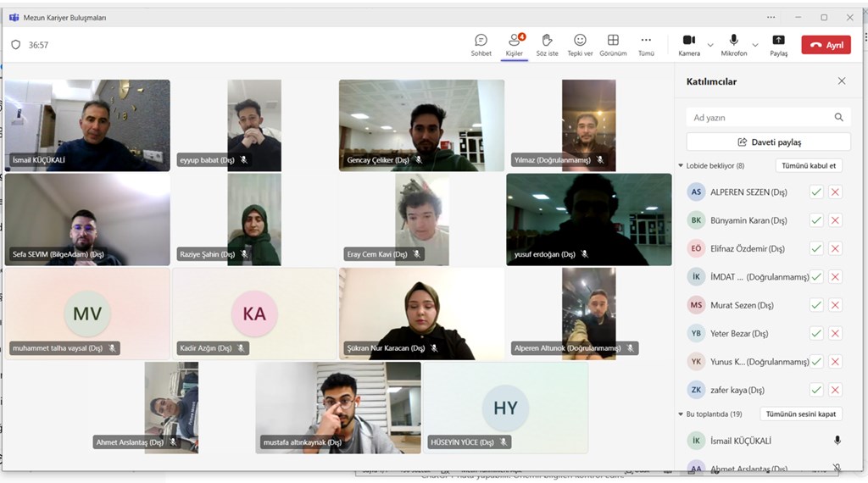This screenshot has width=868, height=483.
Task: Close the Katılımcılar panel
Action: 841,81
